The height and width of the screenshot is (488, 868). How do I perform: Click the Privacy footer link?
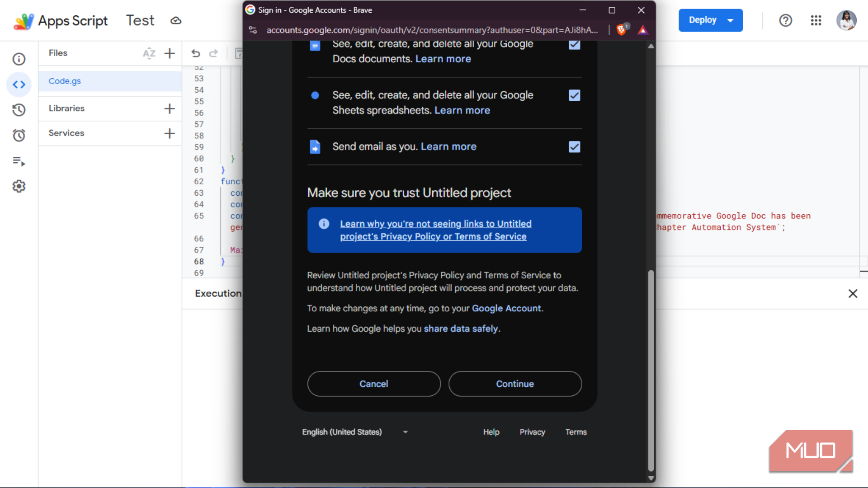(x=532, y=432)
